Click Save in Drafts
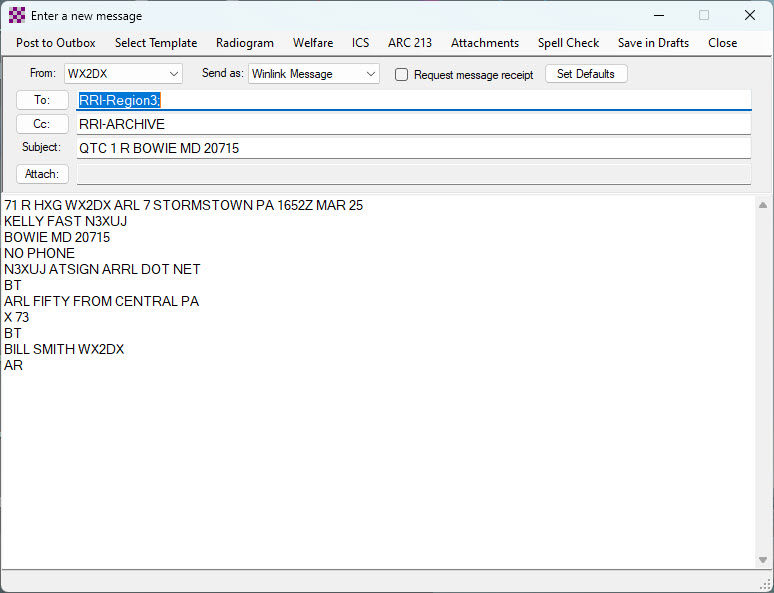The width and height of the screenshot is (774, 593). coord(653,43)
